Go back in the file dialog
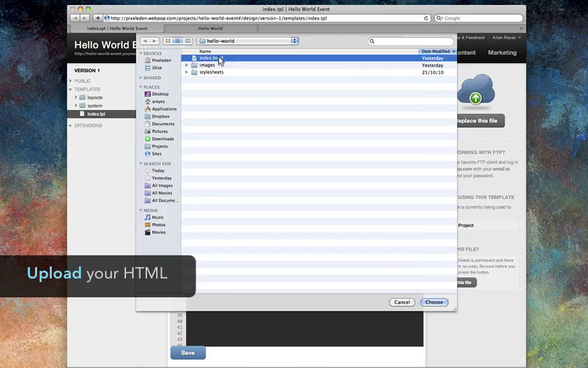Screen dimensions: 588x368 click(145, 41)
